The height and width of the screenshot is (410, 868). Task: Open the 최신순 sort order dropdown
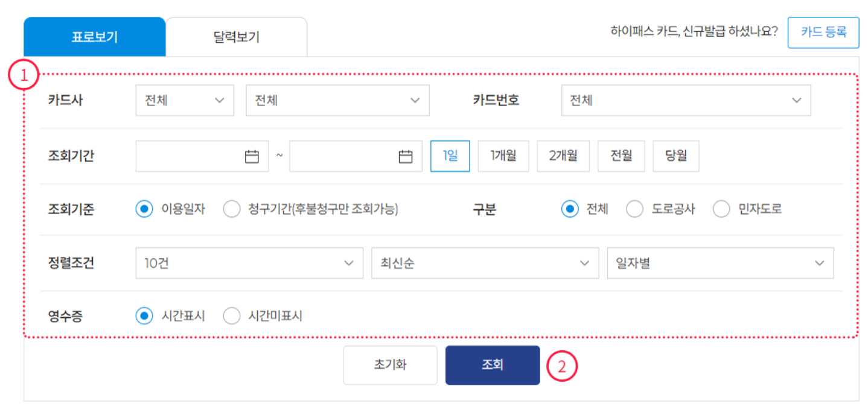(x=486, y=263)
